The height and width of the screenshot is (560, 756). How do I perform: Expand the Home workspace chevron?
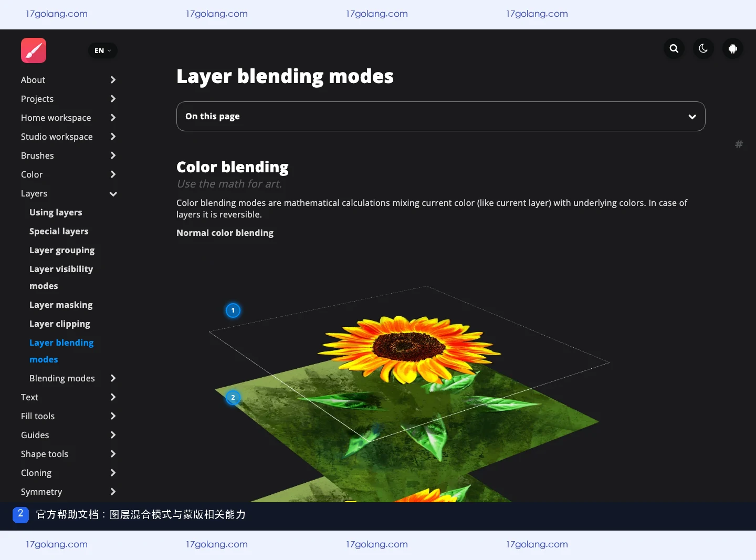113,118
